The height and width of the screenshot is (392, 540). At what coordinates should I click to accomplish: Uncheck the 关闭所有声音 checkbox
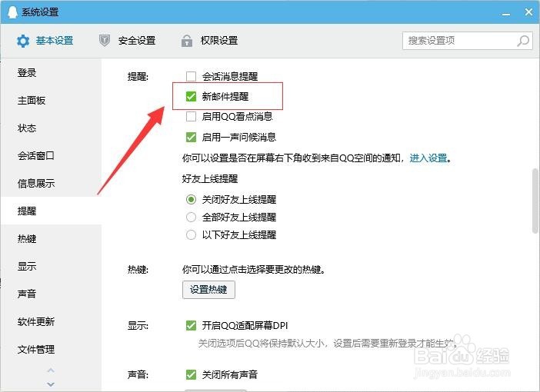point(191,374)
